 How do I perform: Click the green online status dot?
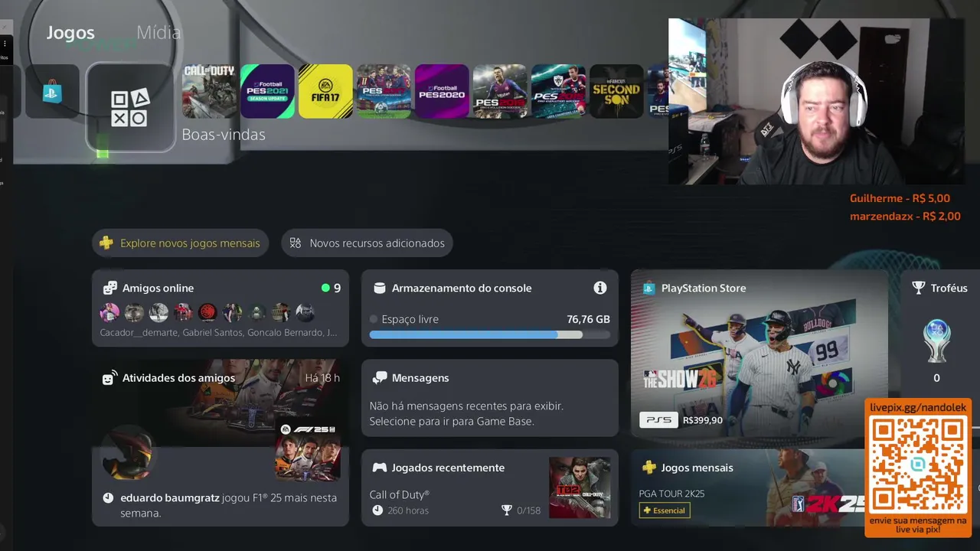325,289
